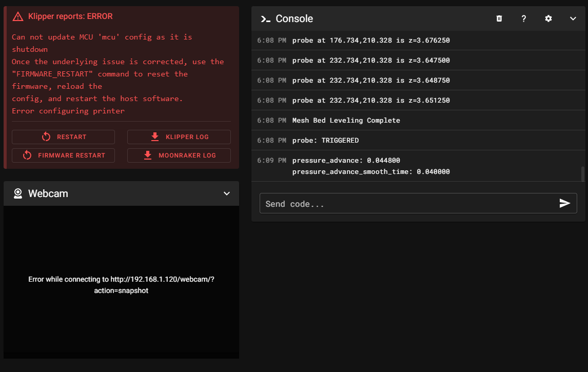Click pressure_advance_smooth_time: 0.040000 text
Screen dimensions: 588x372
pos(371,172)
